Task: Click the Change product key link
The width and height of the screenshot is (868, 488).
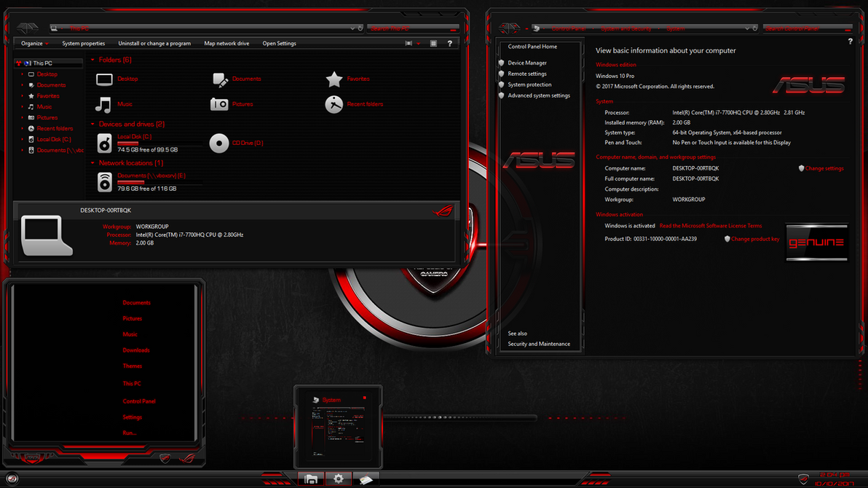Action: click(754, 239)
